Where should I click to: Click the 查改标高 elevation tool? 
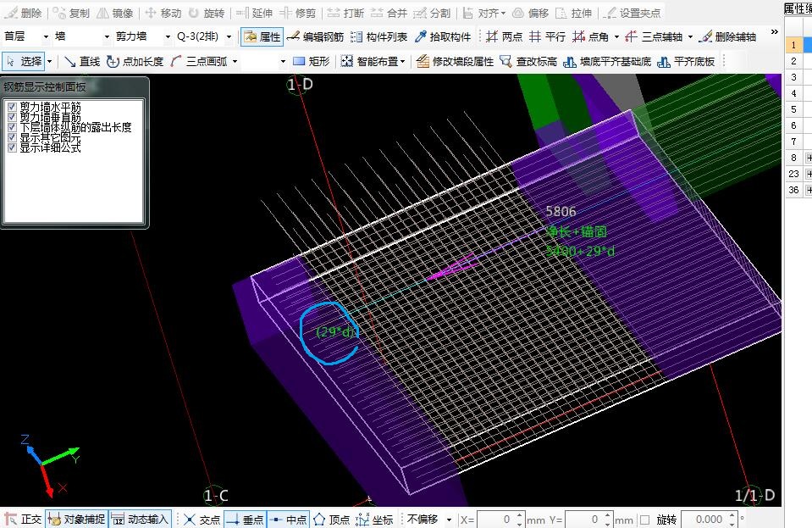pyautogui.click(x=528, y=62)
